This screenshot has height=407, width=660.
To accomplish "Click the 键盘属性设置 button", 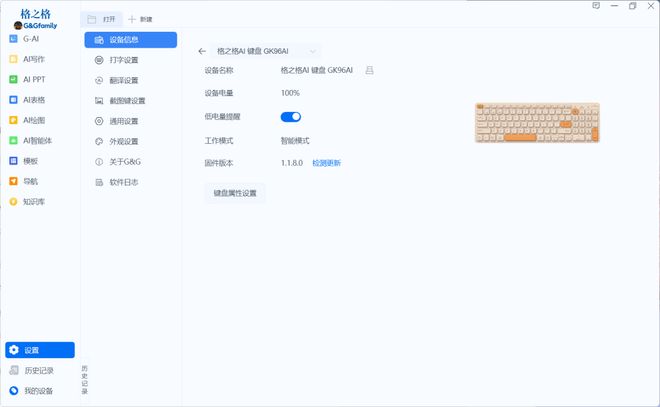I will click(x=235, y=192).
